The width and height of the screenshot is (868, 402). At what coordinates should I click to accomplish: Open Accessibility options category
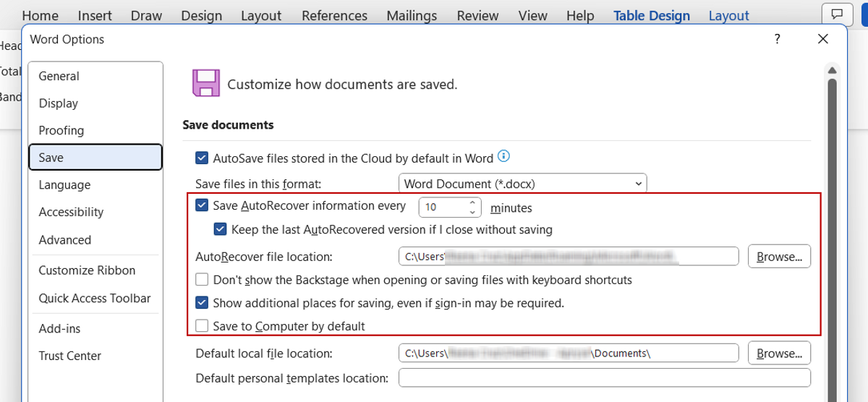click(95, 212)
